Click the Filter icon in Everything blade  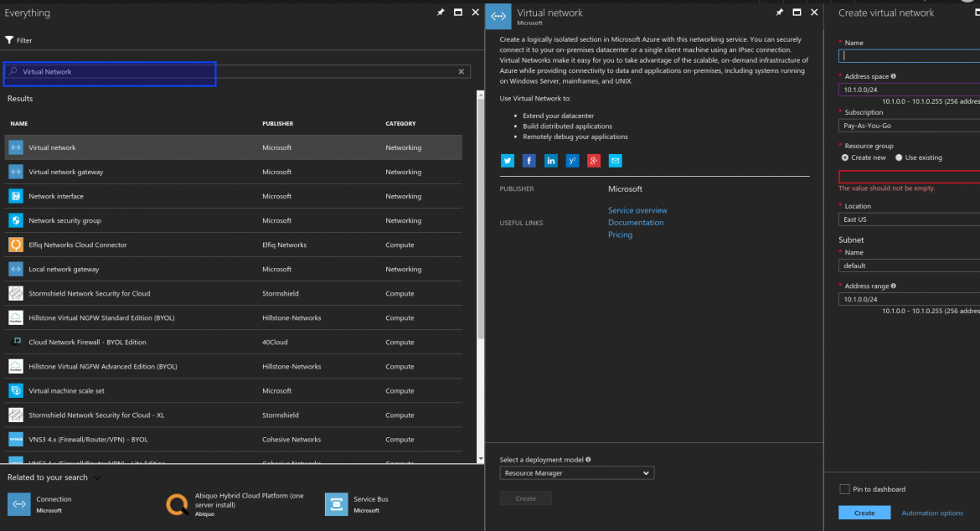coord(8,39)
